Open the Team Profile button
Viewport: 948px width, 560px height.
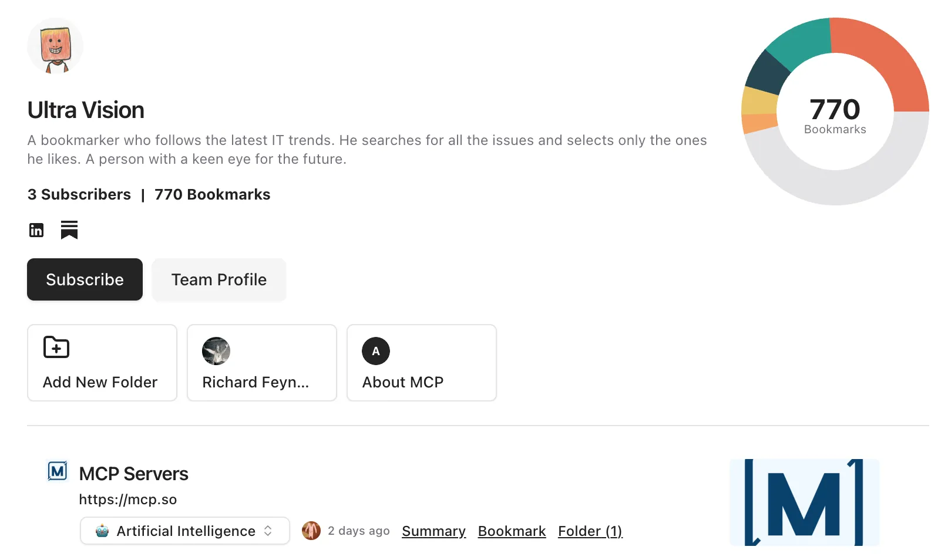(218, 279)
